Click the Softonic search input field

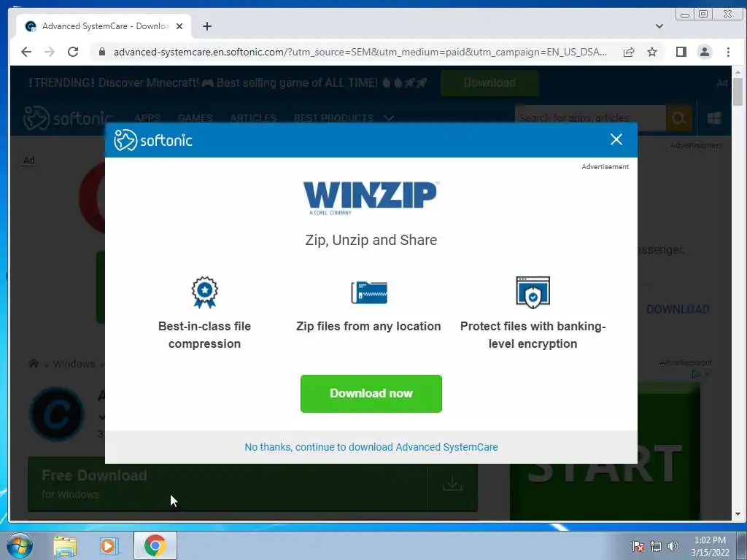(590, 118)
